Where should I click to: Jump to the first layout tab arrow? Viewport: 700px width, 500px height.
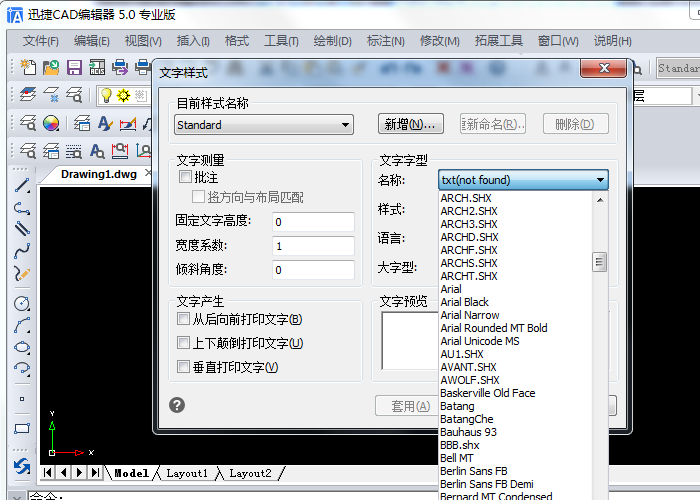pos(48,472)
